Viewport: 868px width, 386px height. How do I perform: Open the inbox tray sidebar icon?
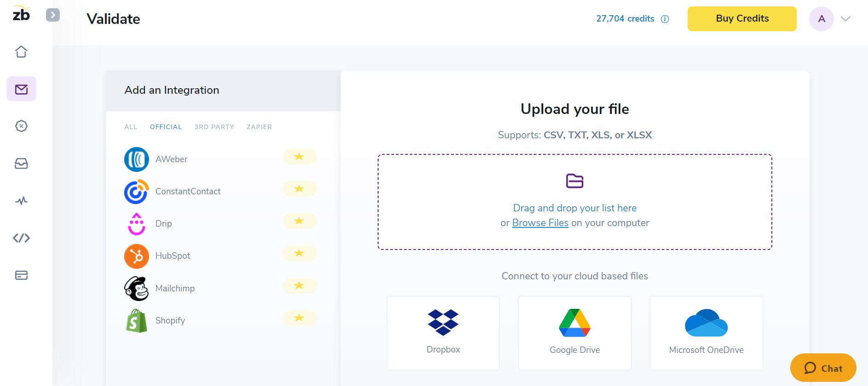(21, 163)
